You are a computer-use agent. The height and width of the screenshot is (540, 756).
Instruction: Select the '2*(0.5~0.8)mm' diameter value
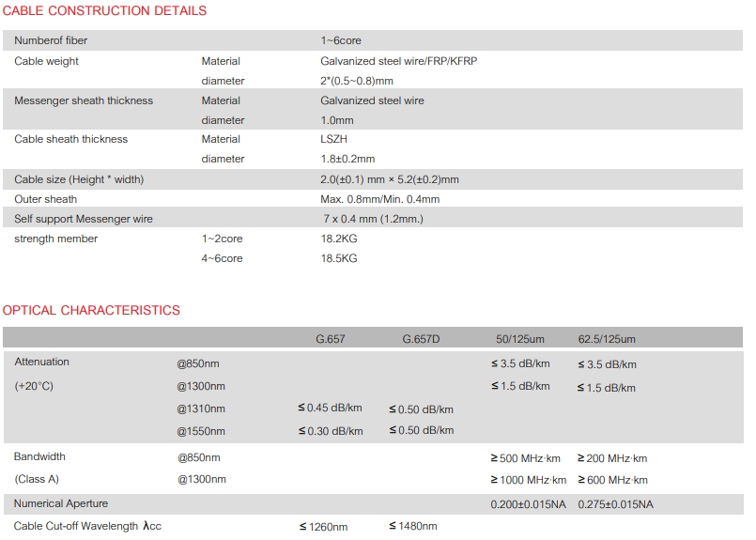357,81
